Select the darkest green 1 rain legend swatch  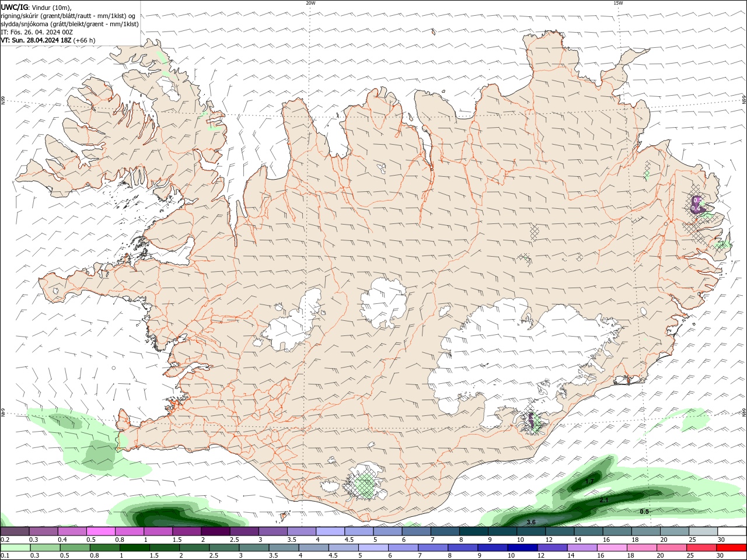[x=134, y=548]
